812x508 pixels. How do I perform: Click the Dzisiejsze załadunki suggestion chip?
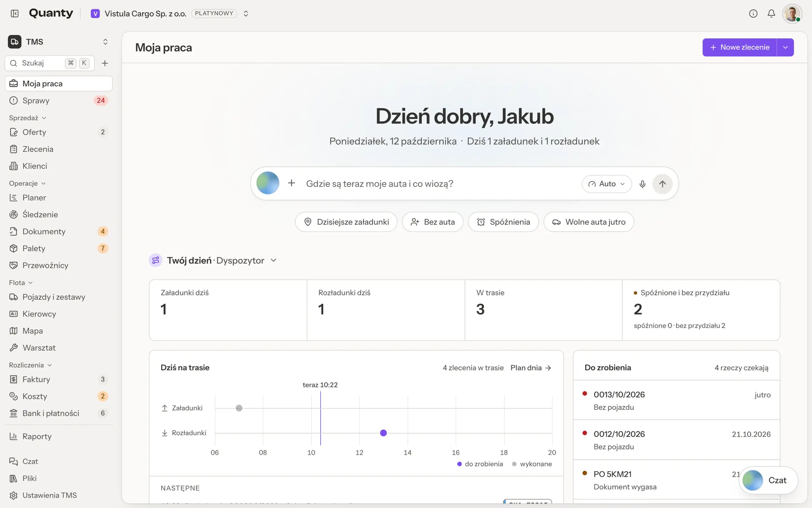346,222
